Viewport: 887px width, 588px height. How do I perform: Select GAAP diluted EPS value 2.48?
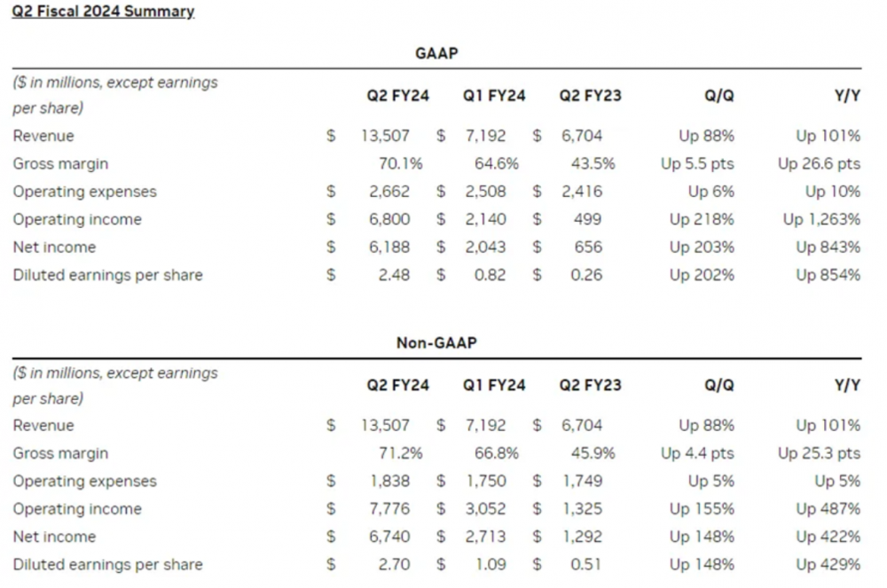(394, 275)
